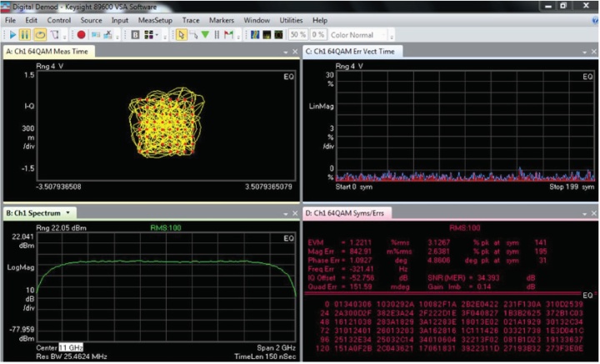Select the B: Ch1 Spectrum tab
600x364 pixels.
pyautogui.click(x=39, y=213)
